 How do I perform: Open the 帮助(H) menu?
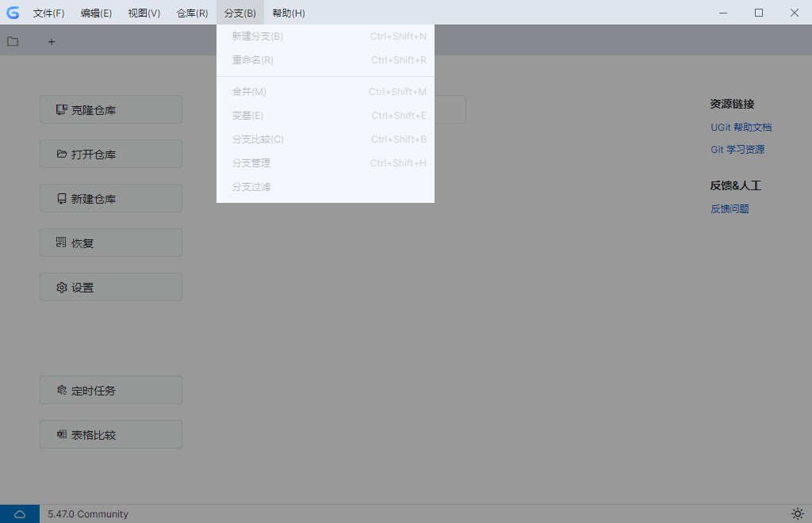289,13
